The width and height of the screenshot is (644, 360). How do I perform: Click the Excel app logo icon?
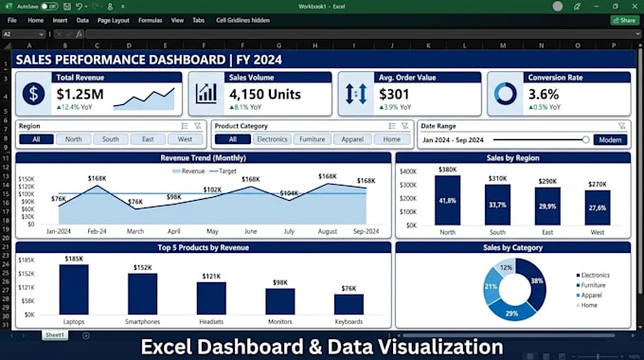point(9,7)
